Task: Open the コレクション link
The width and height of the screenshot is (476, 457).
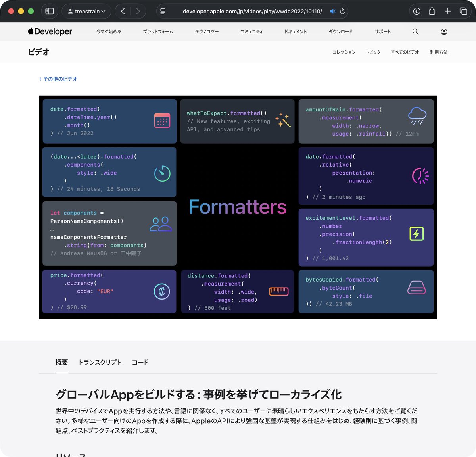Action: 344,52
